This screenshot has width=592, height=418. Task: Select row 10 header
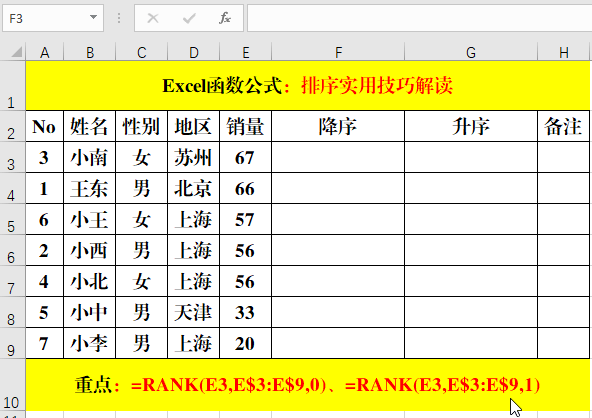click(12, 385)
